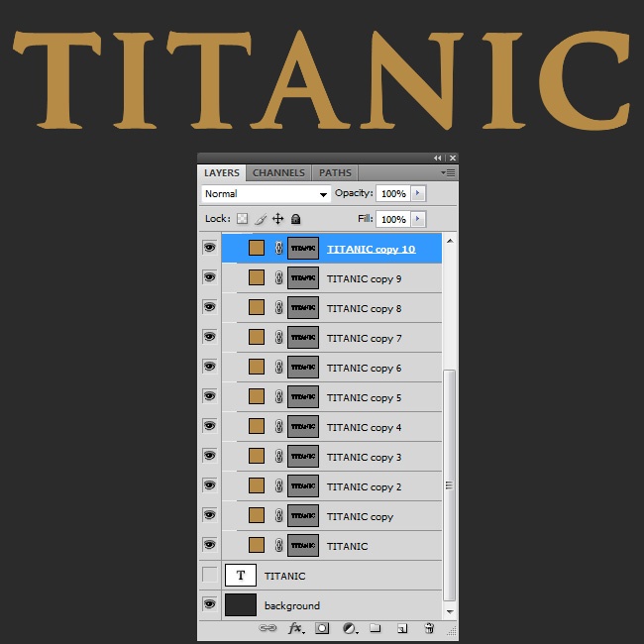Click the Opacity value field

click(x=393, y=193)
